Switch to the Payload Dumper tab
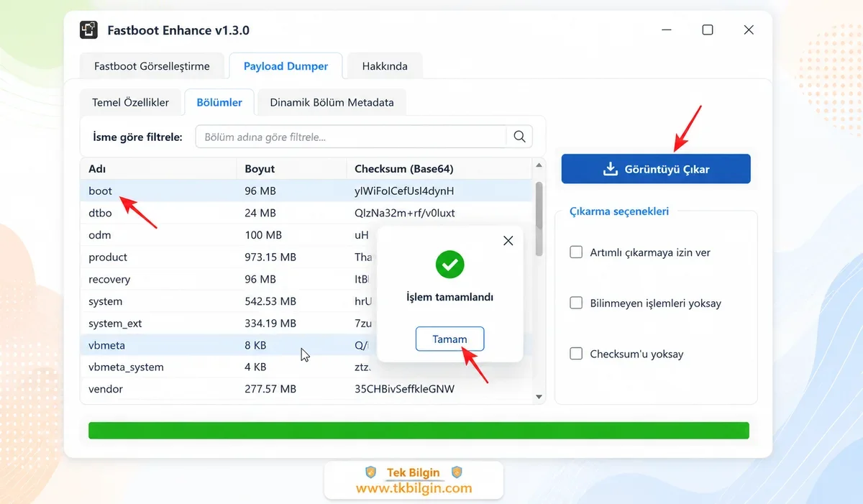This screenshot has height=504, width=863. (x=286, y=66)
